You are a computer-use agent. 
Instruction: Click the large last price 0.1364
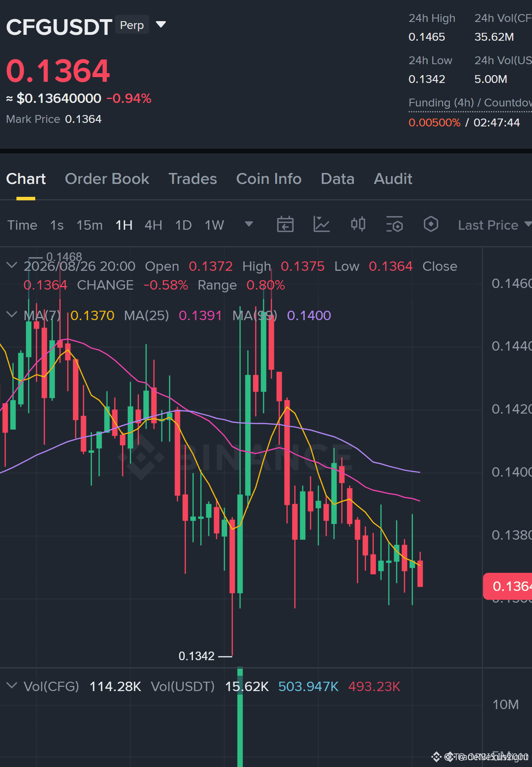58,71
